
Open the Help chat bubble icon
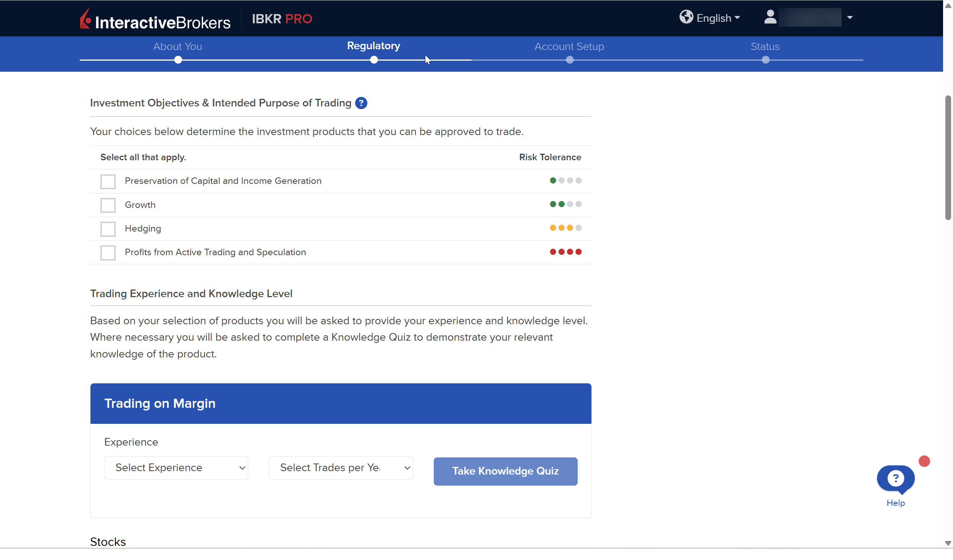click(895, 478)
